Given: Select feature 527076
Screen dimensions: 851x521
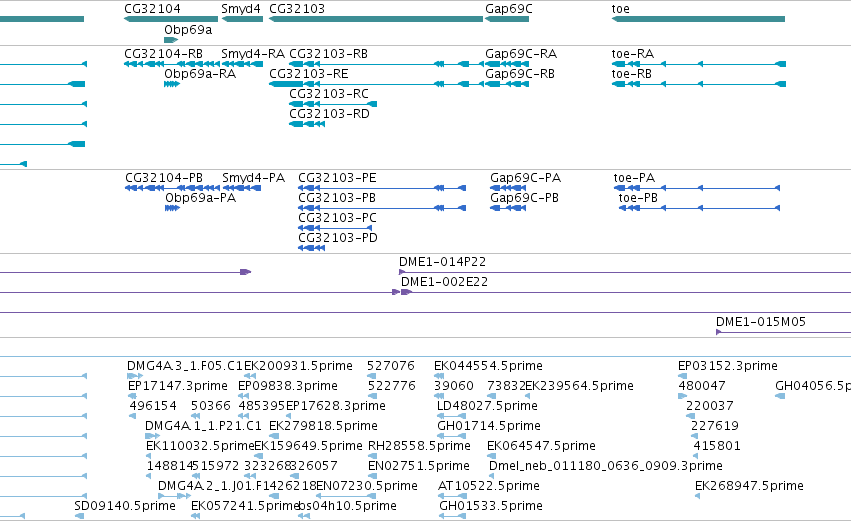Looking at the screenshot, I should point(391,366).
